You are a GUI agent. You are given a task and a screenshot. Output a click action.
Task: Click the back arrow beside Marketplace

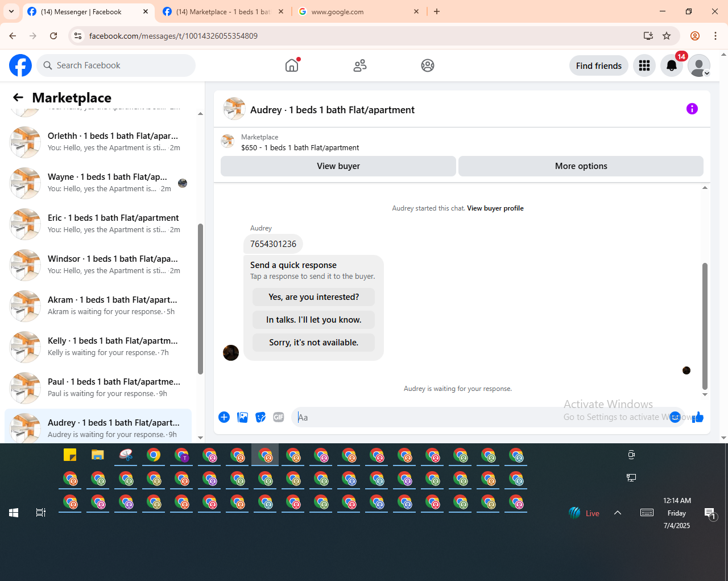pyautogui.click(x=18, y=97)
